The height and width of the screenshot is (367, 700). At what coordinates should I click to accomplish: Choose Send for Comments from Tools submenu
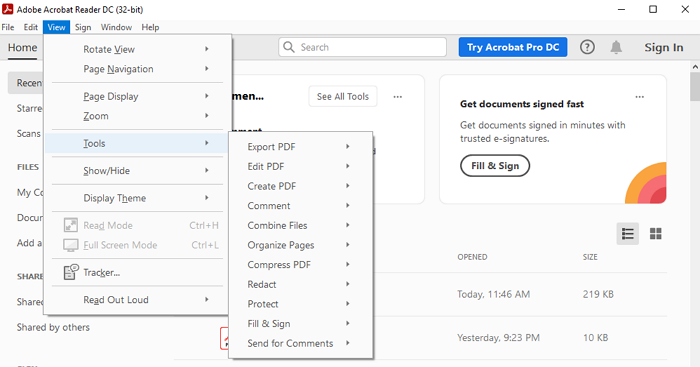point(301,343)
